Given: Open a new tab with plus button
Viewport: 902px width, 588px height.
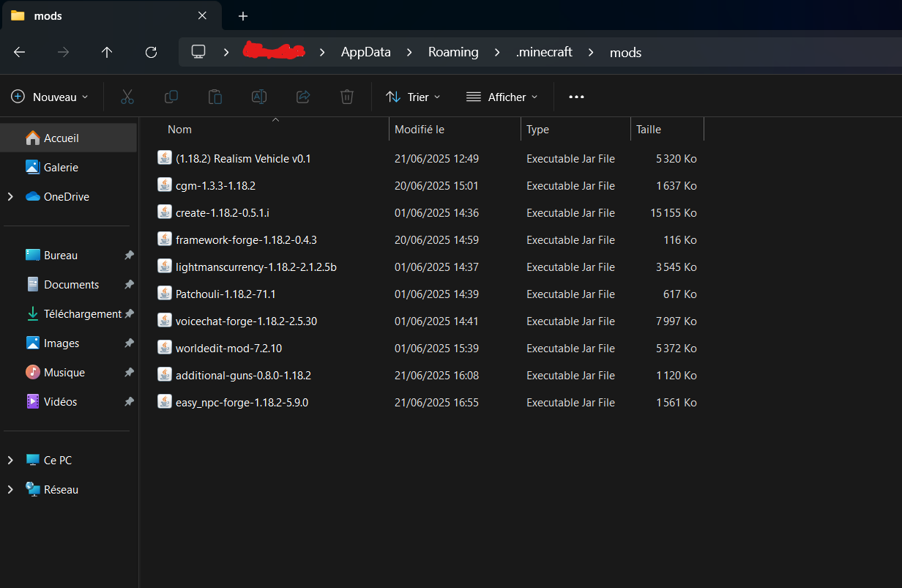Looking at the screenshot, I should (x=243, y=16).
